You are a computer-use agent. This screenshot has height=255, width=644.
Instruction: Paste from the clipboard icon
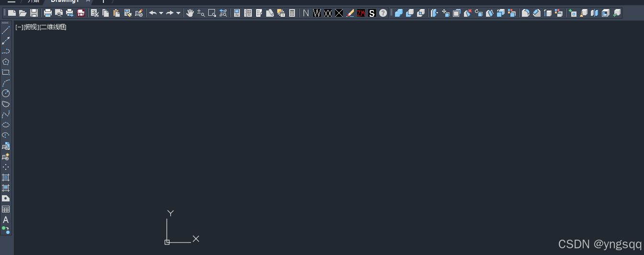117,13
